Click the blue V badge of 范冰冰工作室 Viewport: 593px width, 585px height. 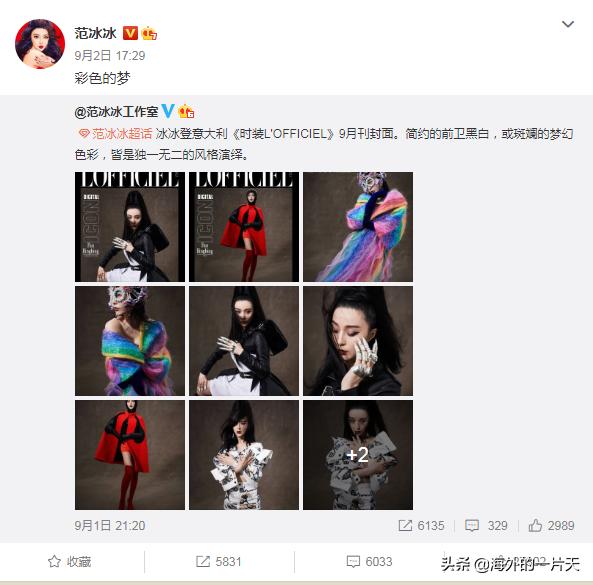click(x=168, y=111)
